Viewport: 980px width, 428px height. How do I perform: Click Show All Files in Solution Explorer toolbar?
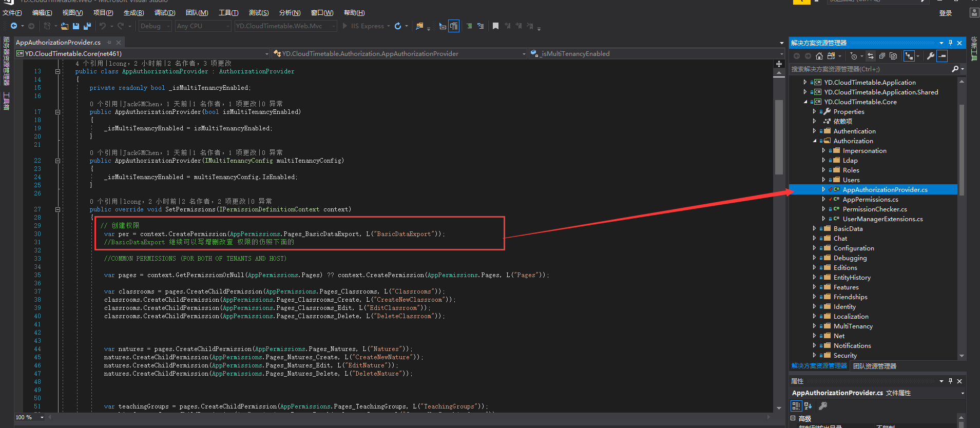tap(893, 56)
